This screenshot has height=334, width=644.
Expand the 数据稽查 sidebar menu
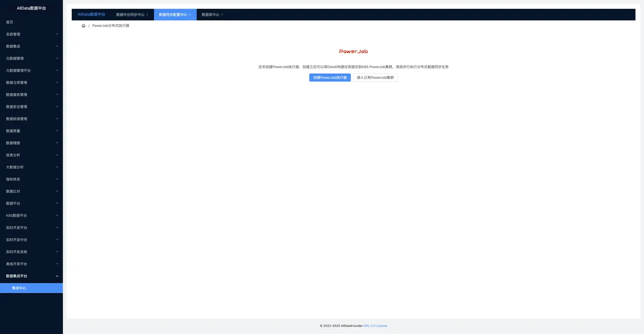pos(31,143)
